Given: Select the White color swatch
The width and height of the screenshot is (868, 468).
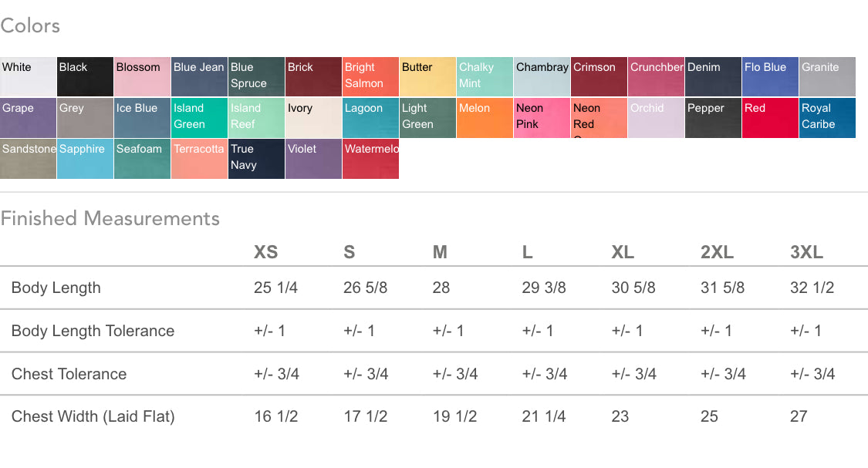Looking at the screenshot, I should (x=28, y=77).
